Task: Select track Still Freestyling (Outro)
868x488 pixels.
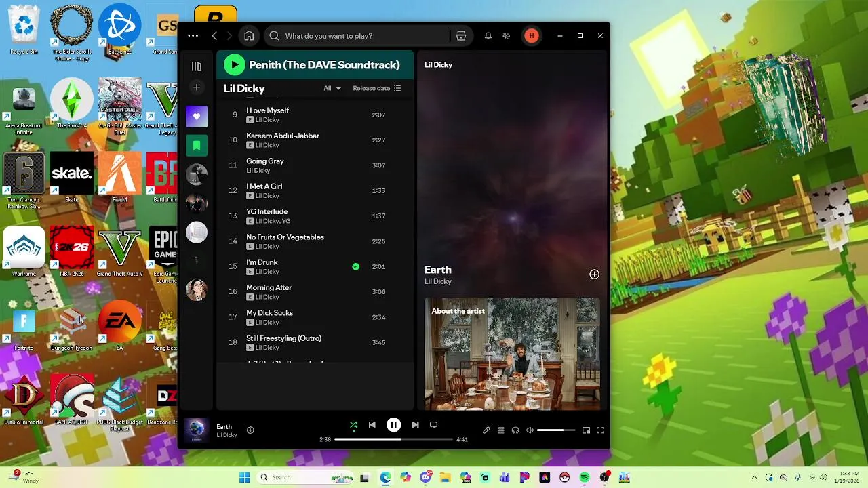Action: coord(315,342)
